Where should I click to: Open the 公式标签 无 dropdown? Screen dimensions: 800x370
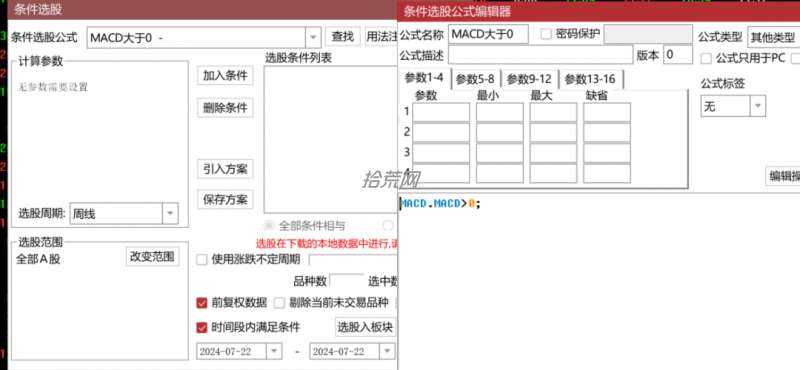click(757, 107)
